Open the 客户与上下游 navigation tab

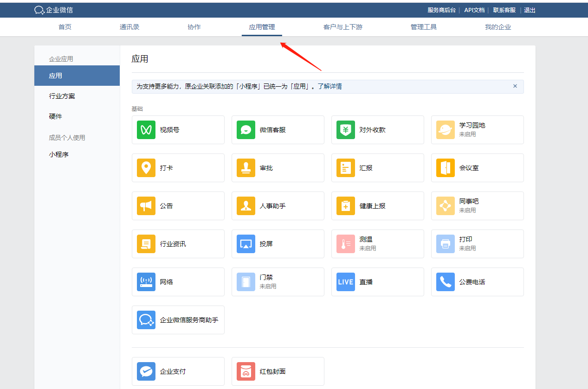(x=342, y=27)
